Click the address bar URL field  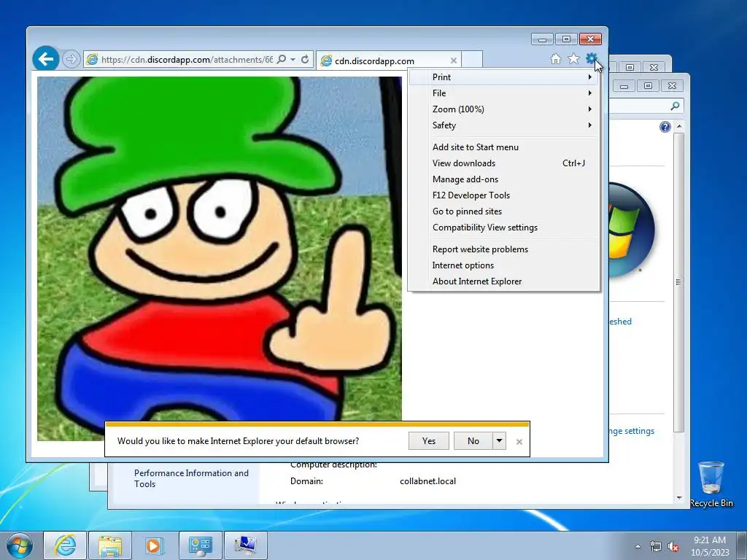tap(187, 60)
